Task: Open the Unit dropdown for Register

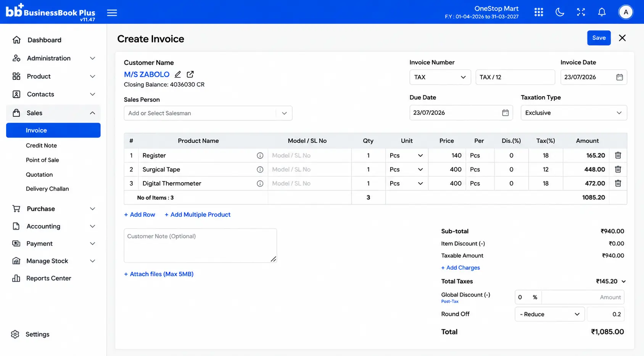Action: click(x=407, y=155)
